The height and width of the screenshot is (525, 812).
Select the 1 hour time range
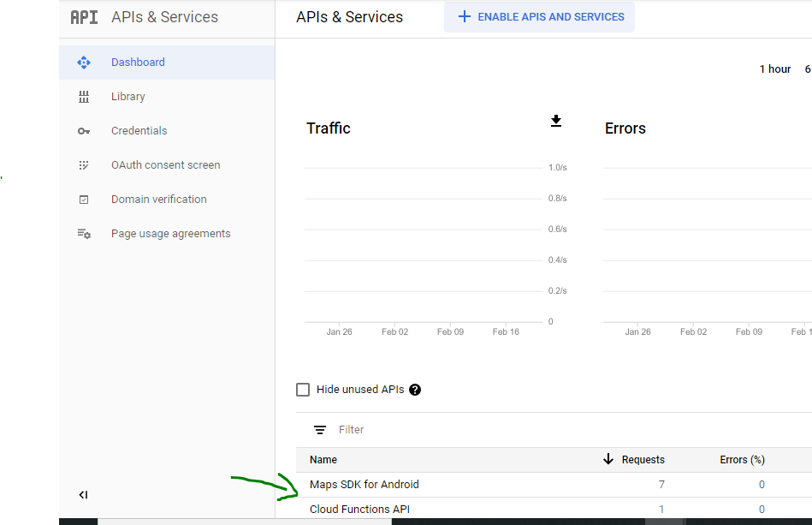tap(774, 69)
